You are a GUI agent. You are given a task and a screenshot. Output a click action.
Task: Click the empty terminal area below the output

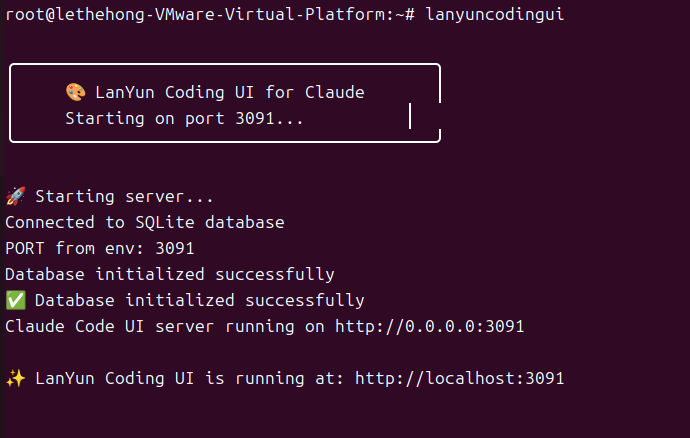click(x=345, y=416)
